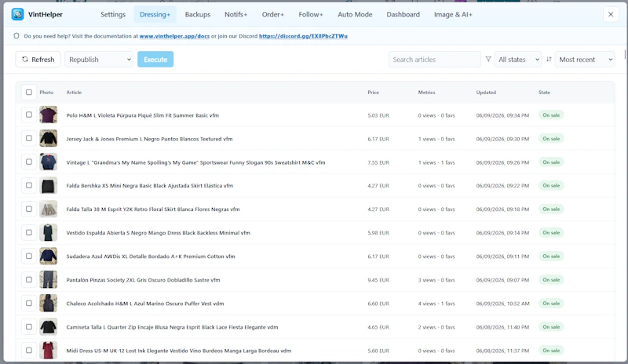This screenshot has height=364, width=628.
Task: Open thumbnail of Falda Esprit floral skirt
Action: tap(48, 209)
